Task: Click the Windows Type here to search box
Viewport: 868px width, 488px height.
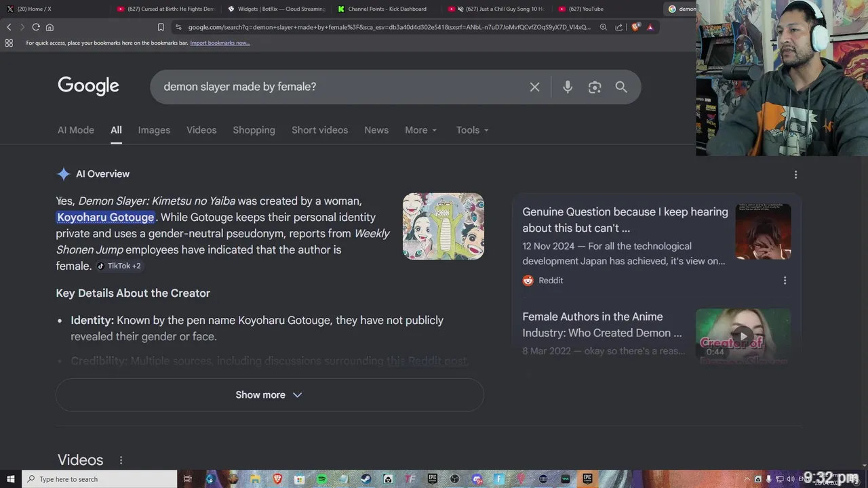Action: click(99, 479)
